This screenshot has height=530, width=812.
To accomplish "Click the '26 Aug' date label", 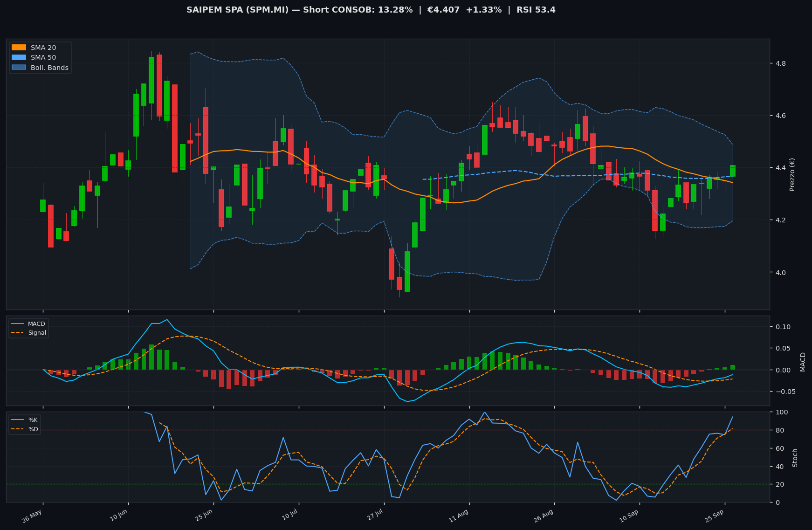I will click(x=544, y=516).
